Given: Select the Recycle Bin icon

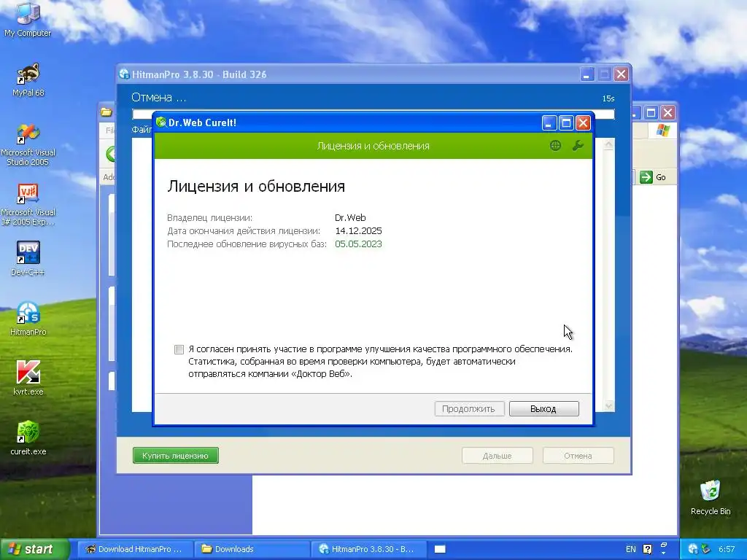Looking at the screenshot, I should (711, 497).
